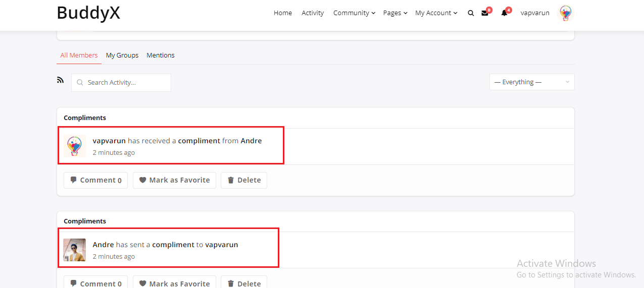Select the All Members tab
The image size is (644, 288).
tap(79, 55)
